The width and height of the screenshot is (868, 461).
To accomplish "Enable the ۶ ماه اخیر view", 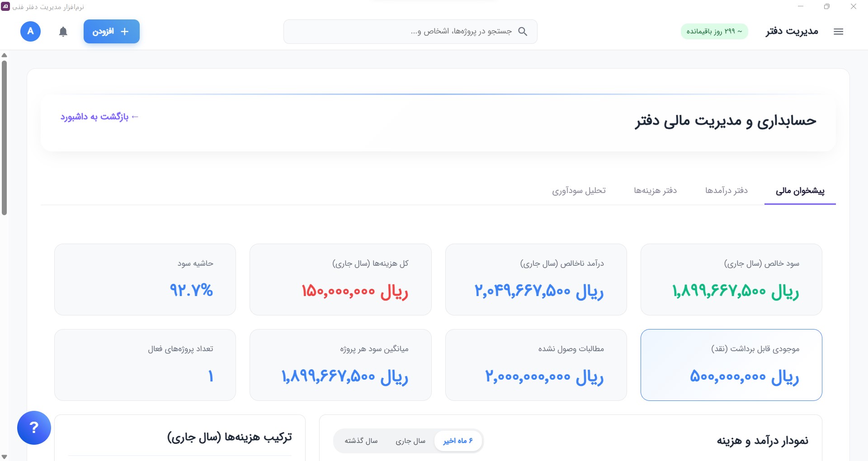I will tap(458, 441).
